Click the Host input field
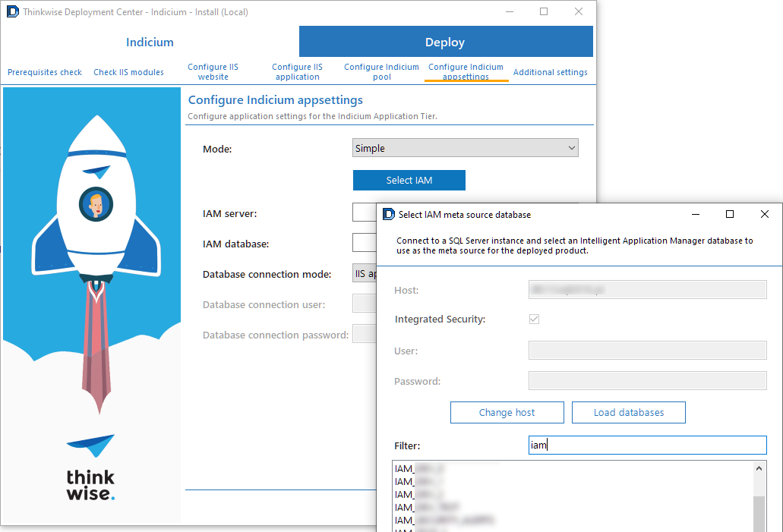The width and height of the screenshot is (783, 532). 647,289
